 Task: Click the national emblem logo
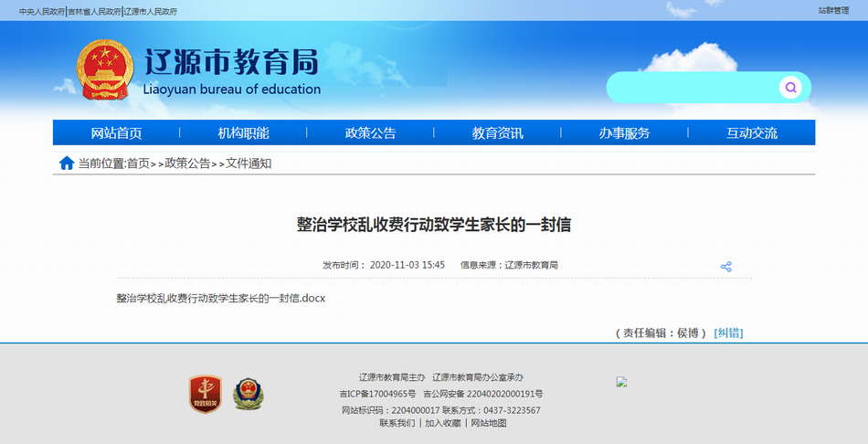click(x=105, y=70)
